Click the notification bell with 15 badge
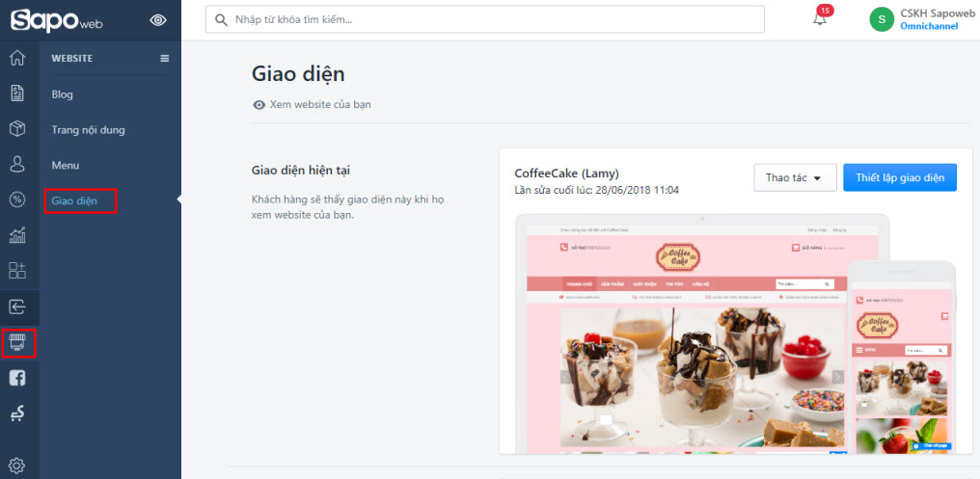The width and height of the screenshot is (980, 479). tap(820, 18)
